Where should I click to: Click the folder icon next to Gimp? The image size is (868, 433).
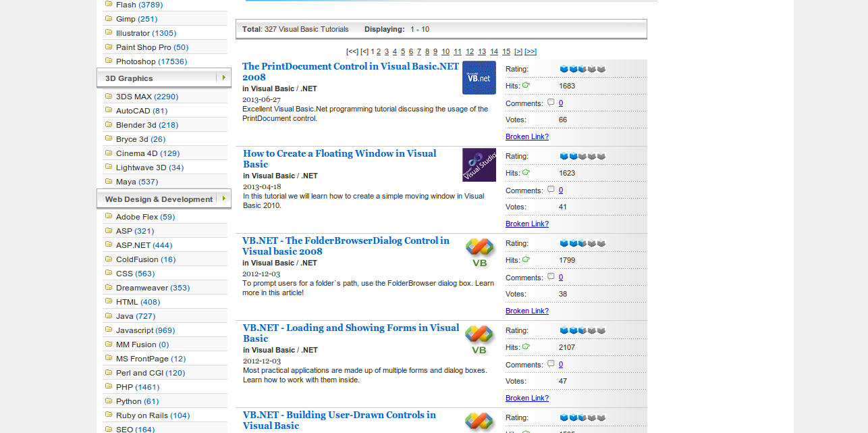[x=109, y=18]
